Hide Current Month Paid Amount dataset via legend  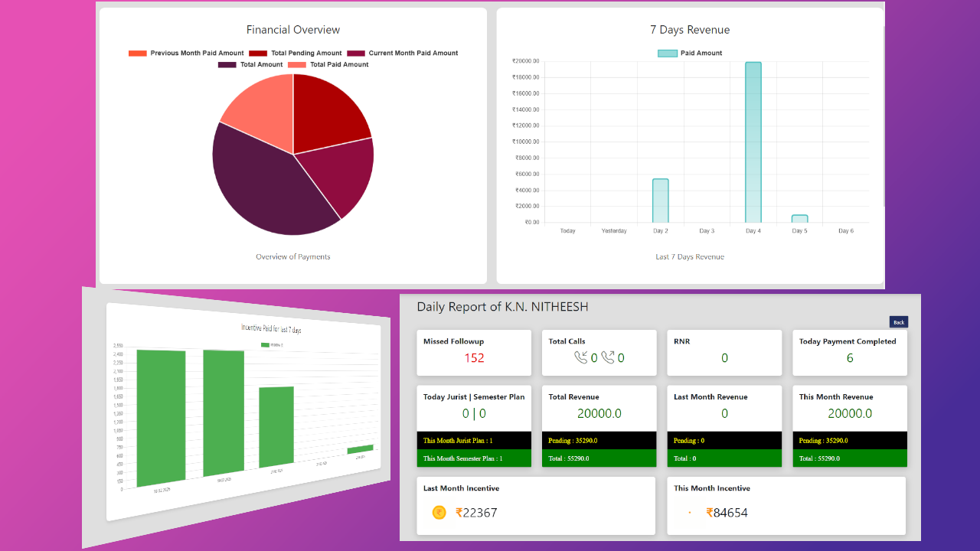pyautogui.click(x=403, y=54)
